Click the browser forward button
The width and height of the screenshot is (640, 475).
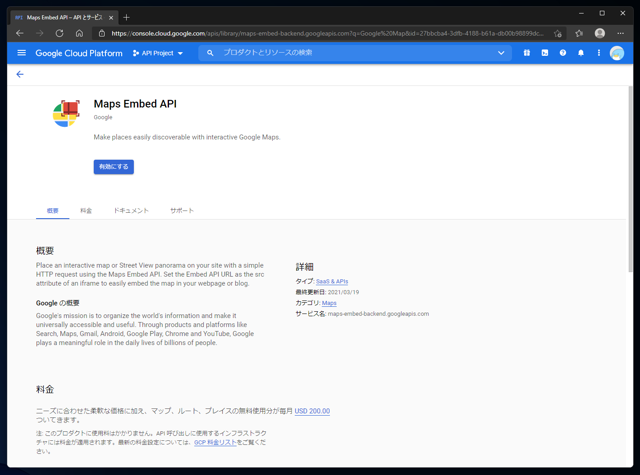[x=40, y=33]
